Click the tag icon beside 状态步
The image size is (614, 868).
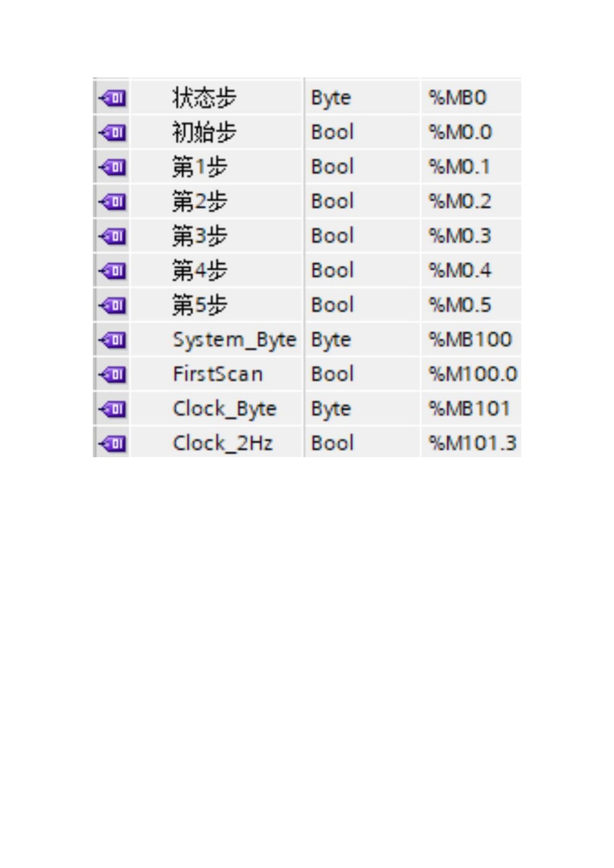click(112, 98)
